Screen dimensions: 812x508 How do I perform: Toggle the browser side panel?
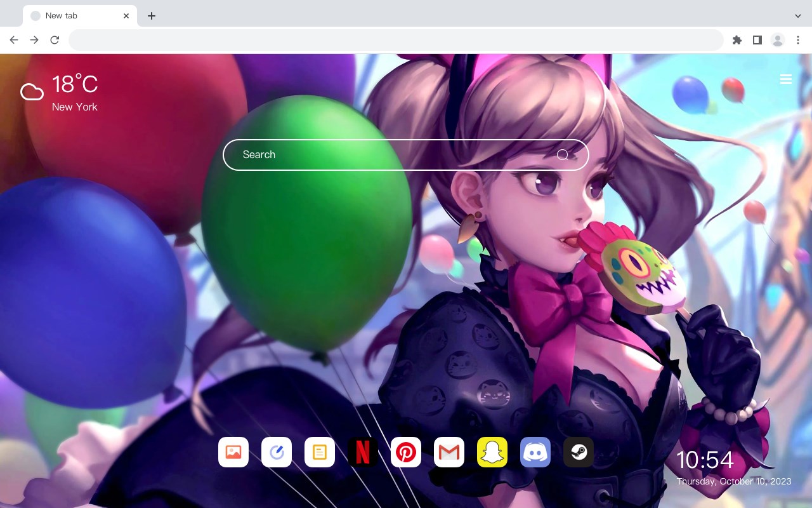coord(757,40)
